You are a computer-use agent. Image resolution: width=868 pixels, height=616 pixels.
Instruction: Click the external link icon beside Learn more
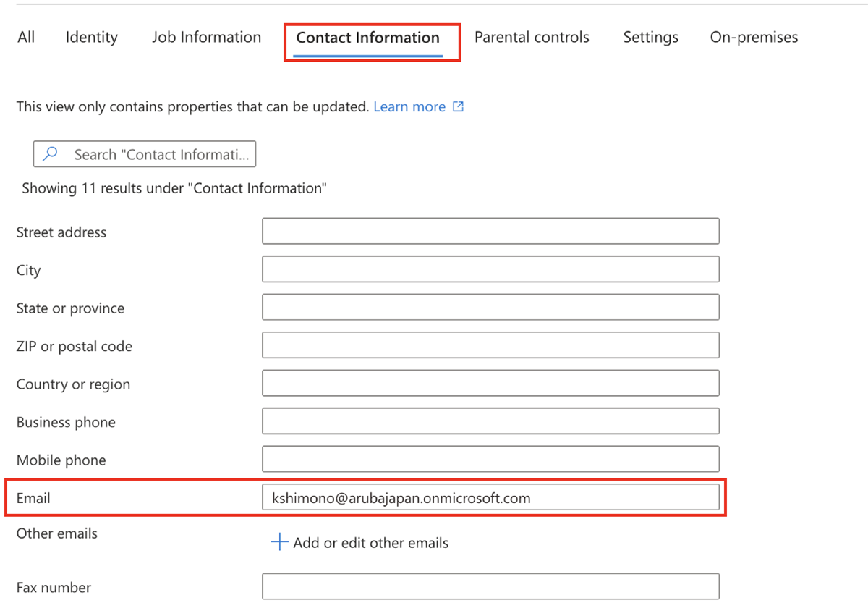click(x=458, y=107)
